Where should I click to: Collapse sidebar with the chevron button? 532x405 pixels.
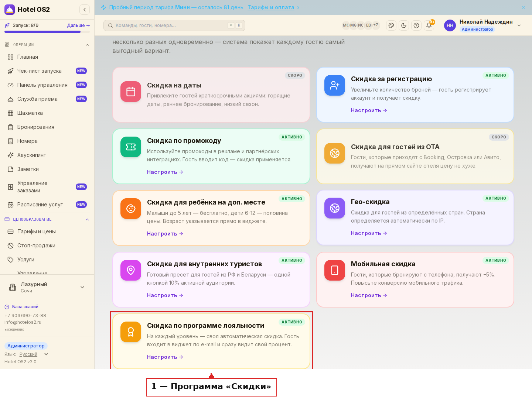(x=85, y=10)
